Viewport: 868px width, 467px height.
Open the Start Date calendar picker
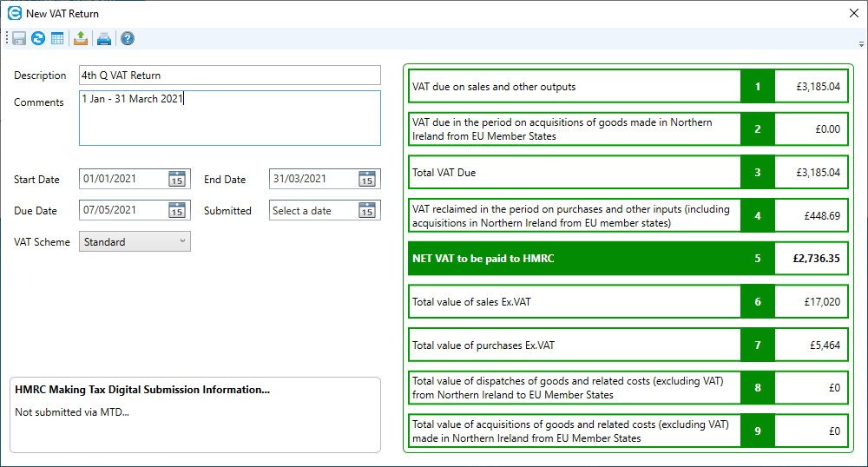coord(176,180)
